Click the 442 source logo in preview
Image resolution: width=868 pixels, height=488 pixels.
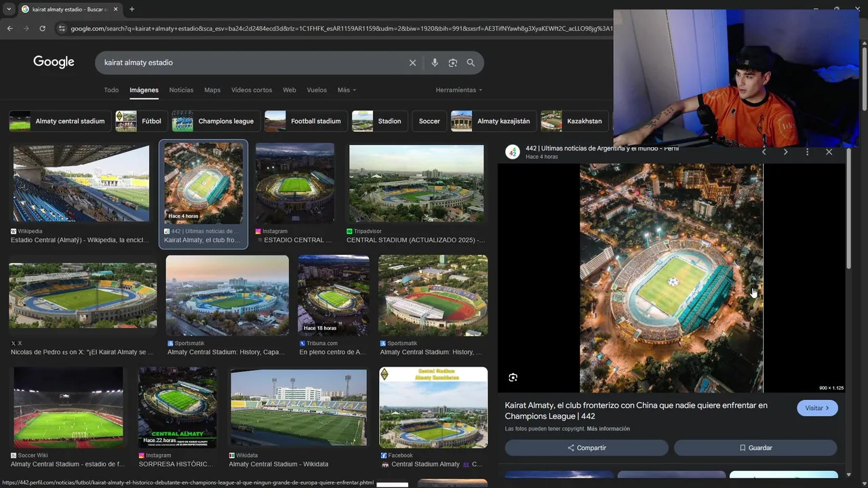coord(512,152)
